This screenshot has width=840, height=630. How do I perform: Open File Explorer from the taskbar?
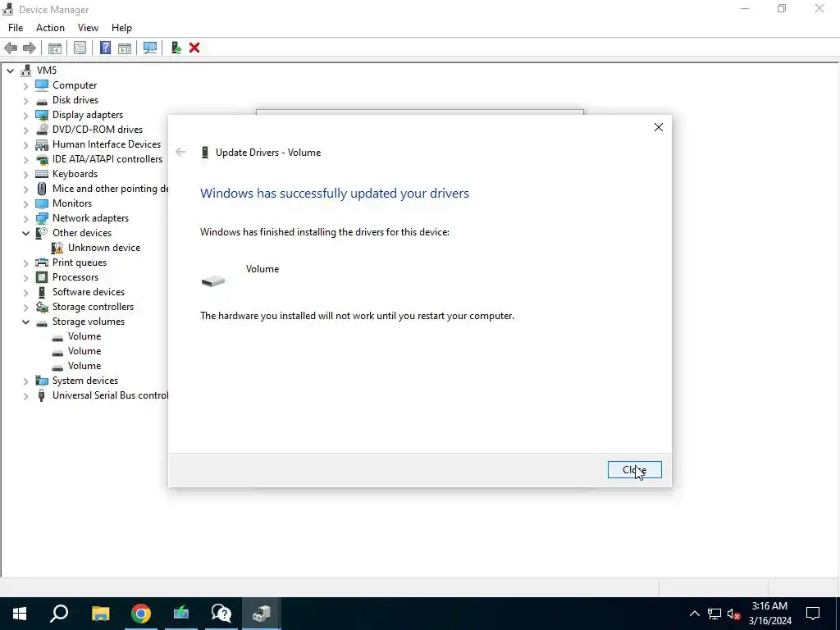(x=100, y=614)
